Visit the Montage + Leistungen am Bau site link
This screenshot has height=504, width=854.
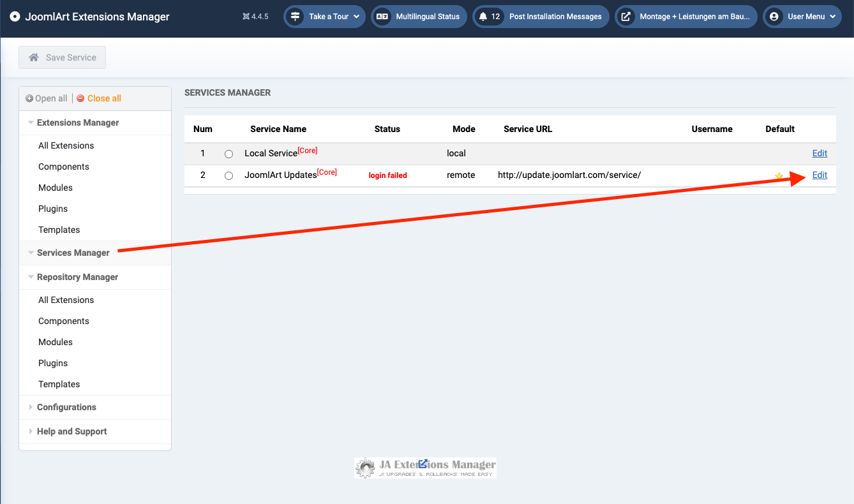(686, 17)
